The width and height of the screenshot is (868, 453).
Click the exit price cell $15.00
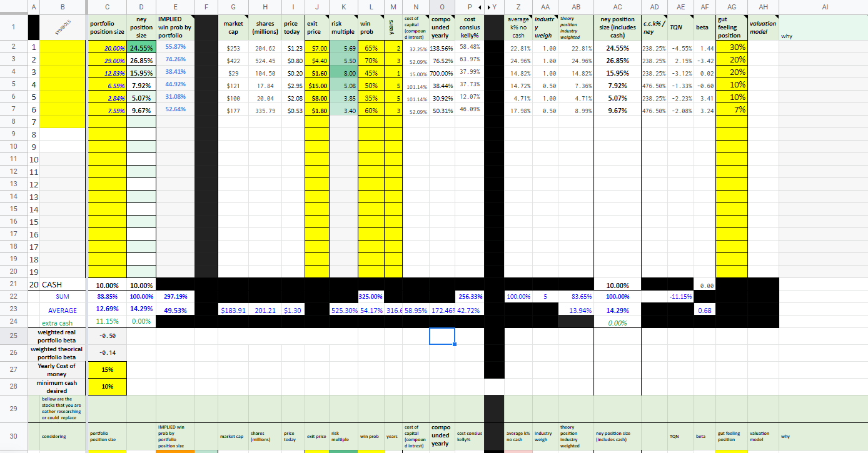317,85
